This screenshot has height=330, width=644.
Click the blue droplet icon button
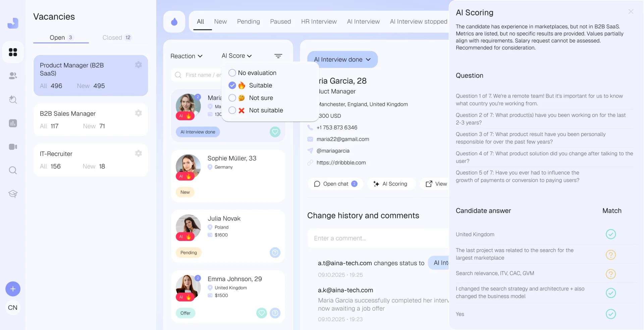(174, 22)
